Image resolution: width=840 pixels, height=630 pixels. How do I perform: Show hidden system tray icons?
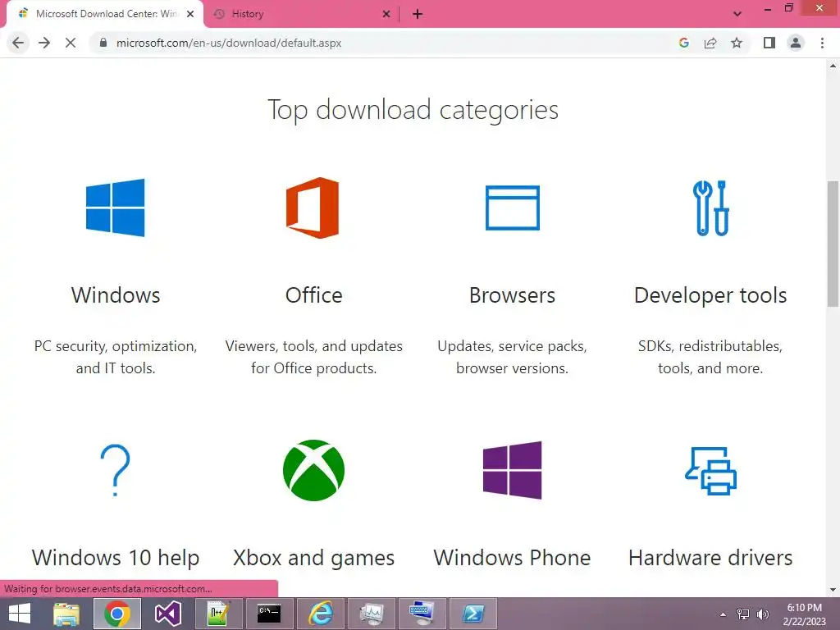(x=724, y=614)
